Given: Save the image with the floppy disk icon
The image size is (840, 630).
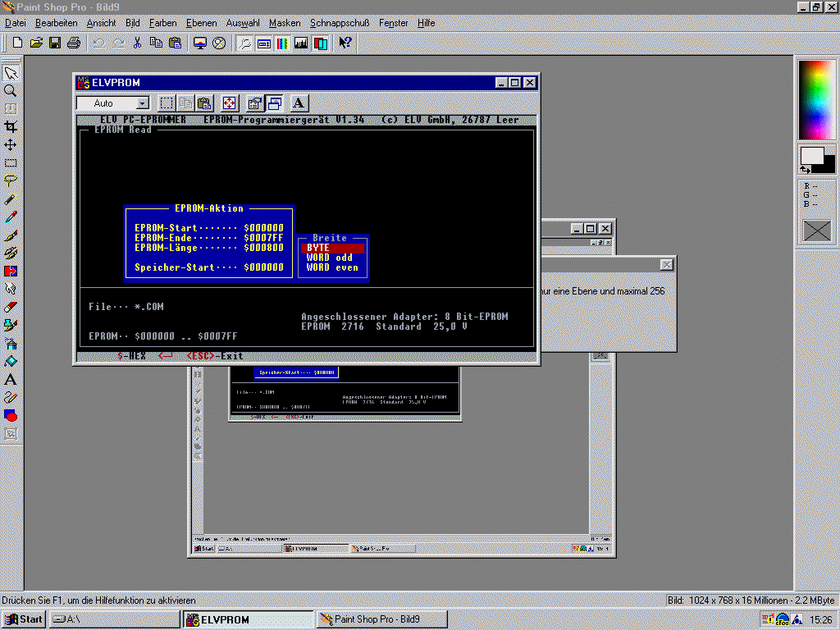Looking at the screenshot, I should [x=55, y=43].
